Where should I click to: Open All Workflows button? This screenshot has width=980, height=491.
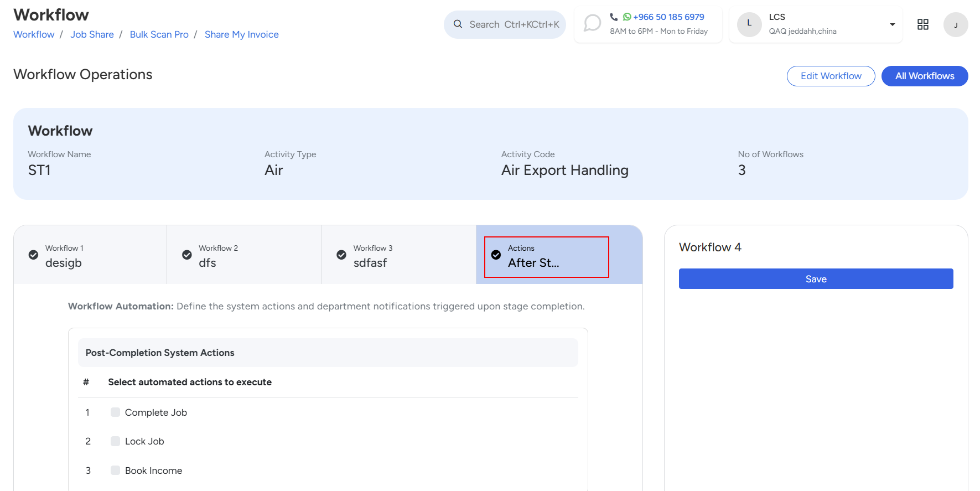pos(925,76)
